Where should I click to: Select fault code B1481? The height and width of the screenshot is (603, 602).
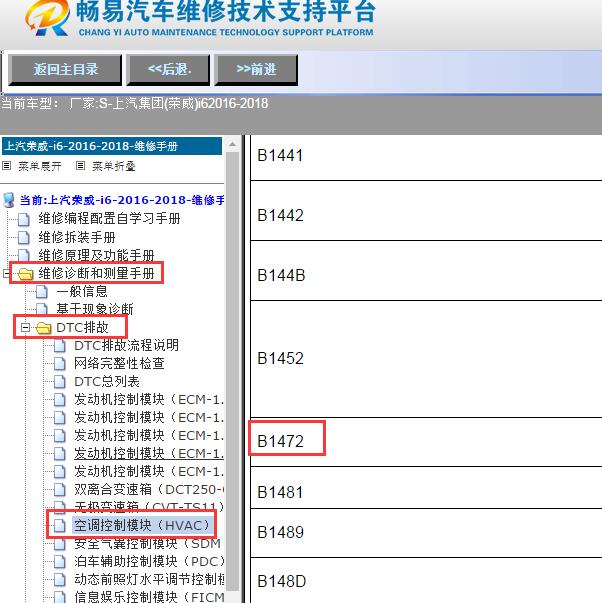[280, 492]
